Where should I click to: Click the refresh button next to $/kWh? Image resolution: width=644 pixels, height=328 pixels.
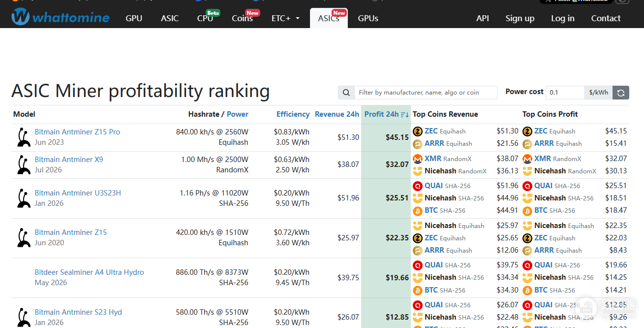coord(621,93)
